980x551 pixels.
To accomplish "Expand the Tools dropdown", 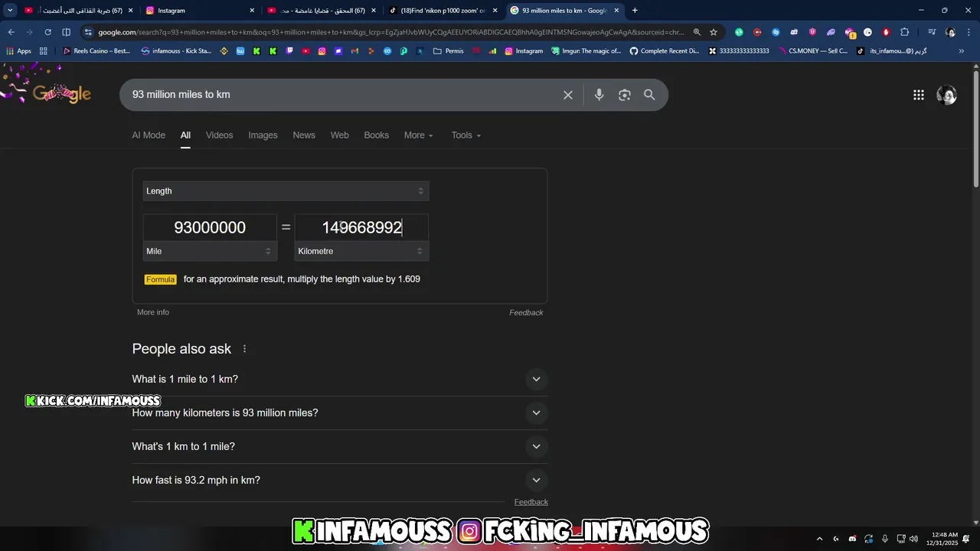I will tap(465, 135).
